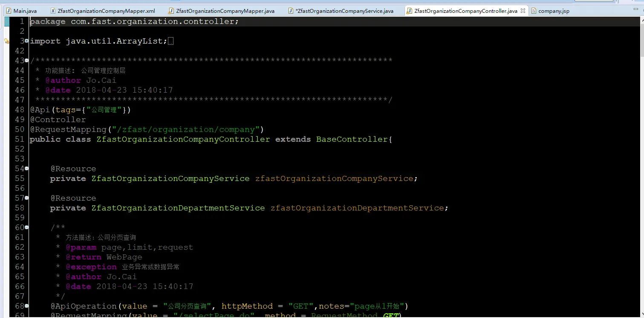Click the zfastOrganizationDepartmentService field name
Image resolution: width=644 pixels, height=318 pixels.
click(x=357, y=208)
